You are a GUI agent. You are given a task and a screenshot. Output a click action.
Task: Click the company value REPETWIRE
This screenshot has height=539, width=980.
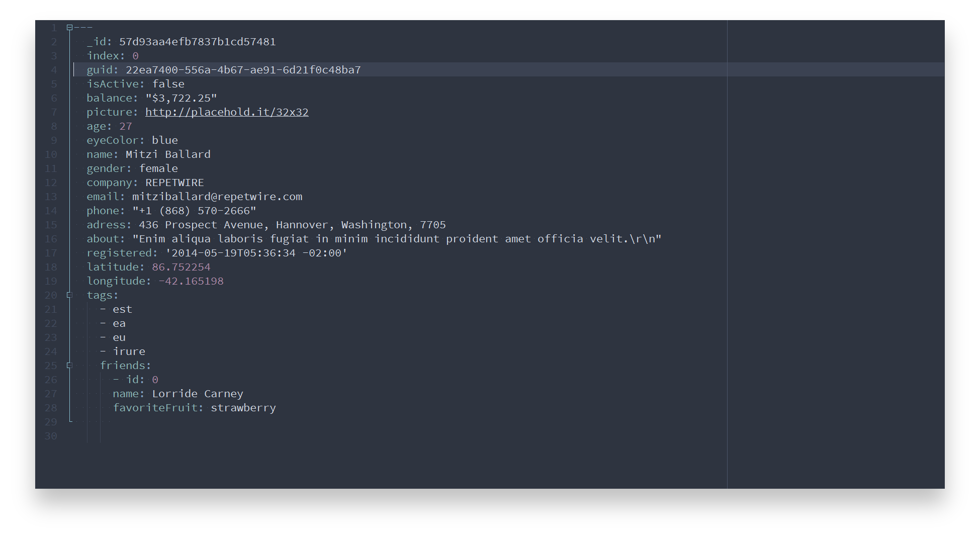pyautogui.click(x=174, y=183)
